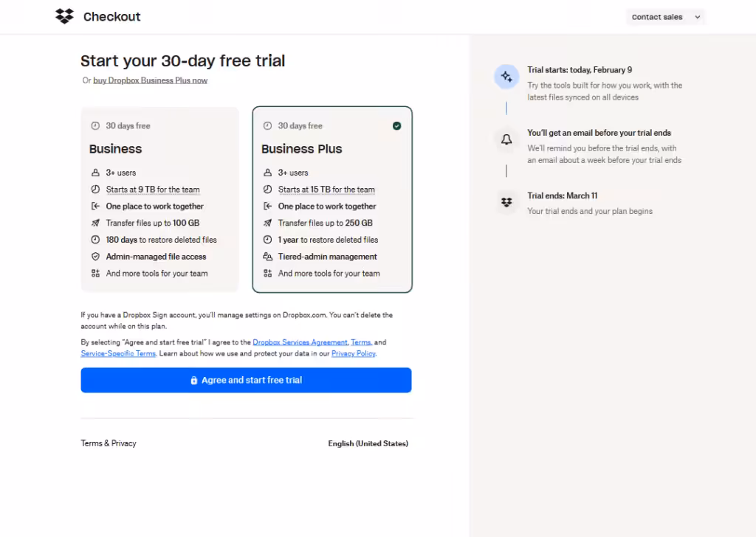Click the lock icon on the blue trial button
The width and height of the screenshot is (756, 537).
(x=193, y=380)
